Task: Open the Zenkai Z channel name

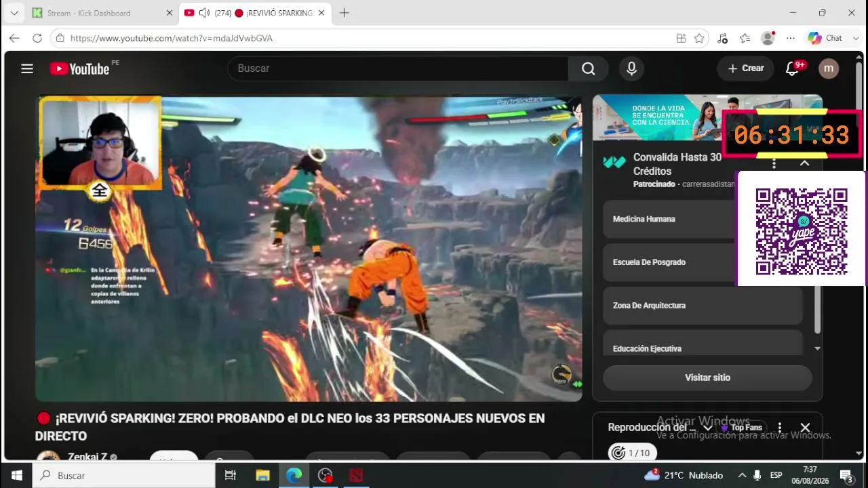Action: (x=87, y=457)
